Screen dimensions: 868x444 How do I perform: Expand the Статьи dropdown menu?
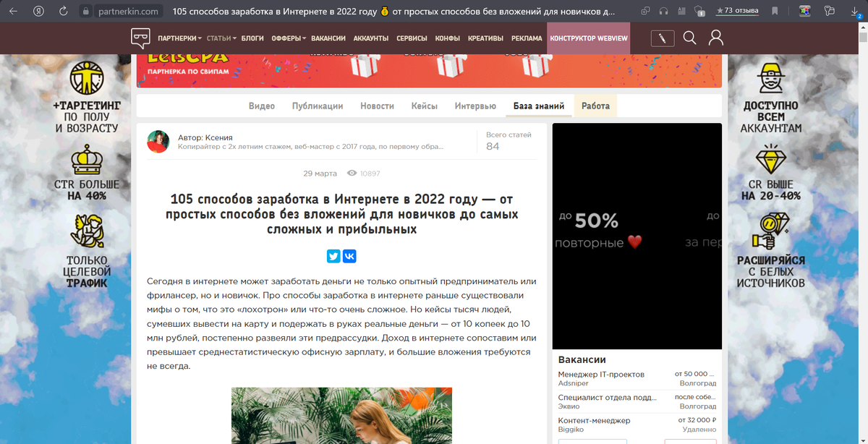tap(222, 38)
